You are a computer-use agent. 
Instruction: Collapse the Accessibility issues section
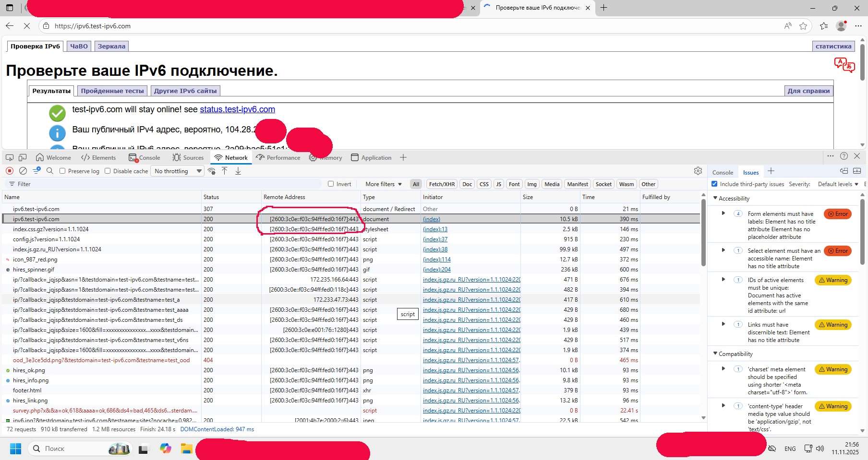pyautogui.click(x=715, y=198)
